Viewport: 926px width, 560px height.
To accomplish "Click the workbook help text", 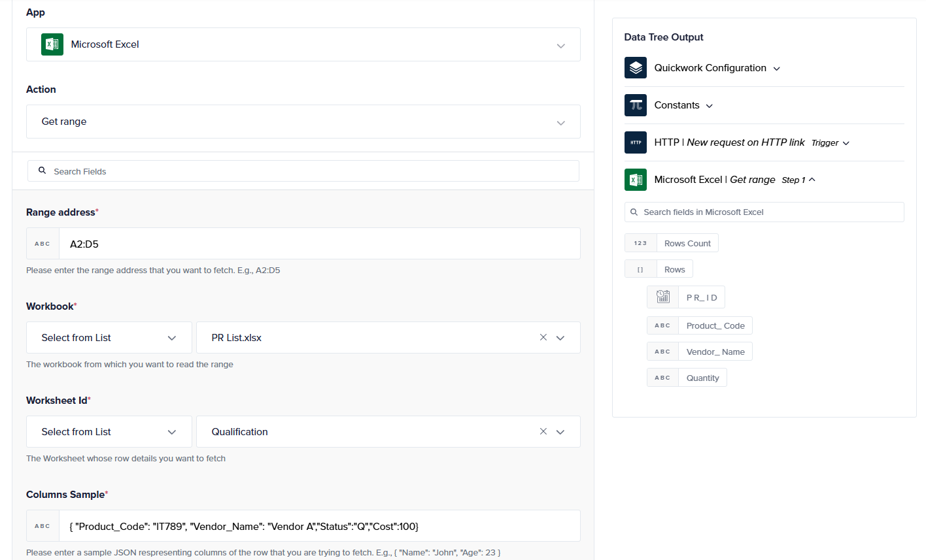I will tap(129, 364).
